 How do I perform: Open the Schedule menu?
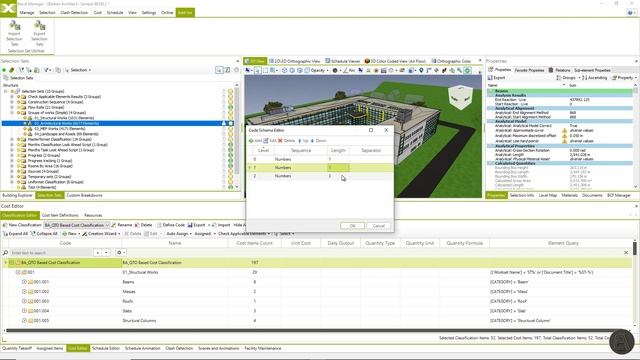(x=115, y=13)
